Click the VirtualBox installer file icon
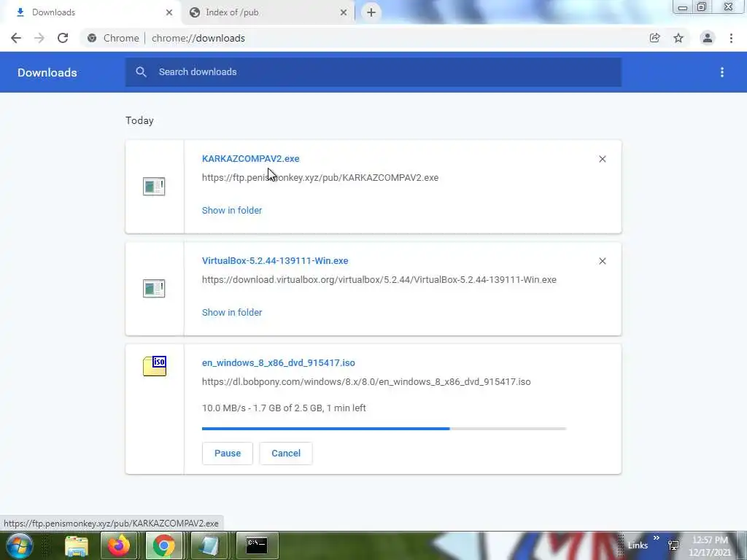This screenshot has width=747, height=560. [154, 288]
